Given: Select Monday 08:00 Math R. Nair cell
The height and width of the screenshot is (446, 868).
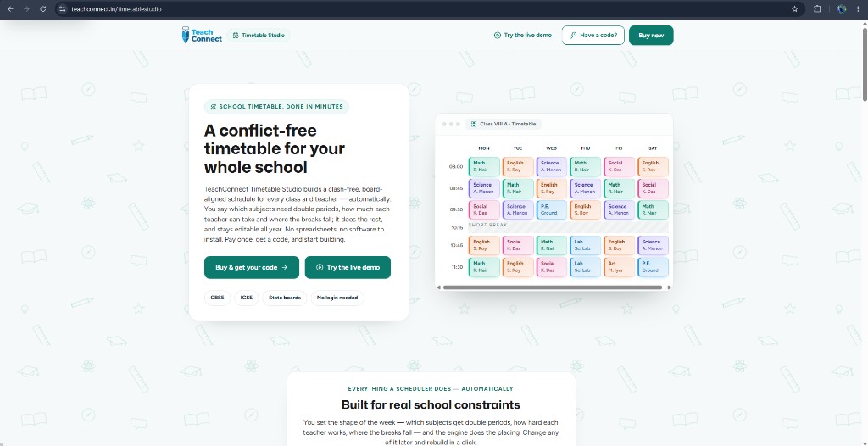Looking at the screenshot, I should [x=484, y=167].
